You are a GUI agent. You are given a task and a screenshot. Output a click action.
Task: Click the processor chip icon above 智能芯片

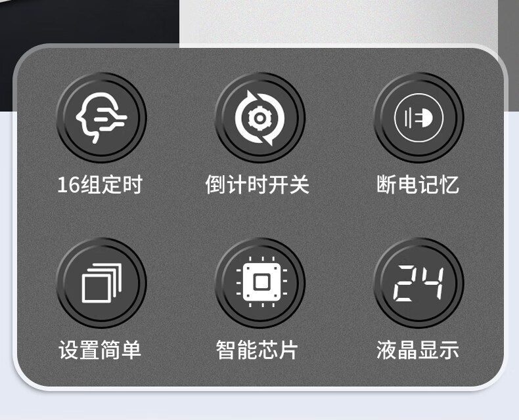[261, 282]
